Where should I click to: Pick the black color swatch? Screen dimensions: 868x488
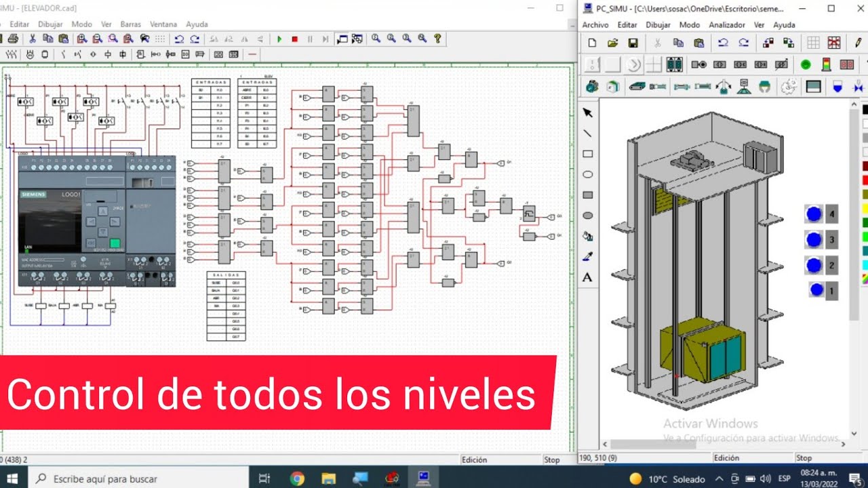[865, 109]
